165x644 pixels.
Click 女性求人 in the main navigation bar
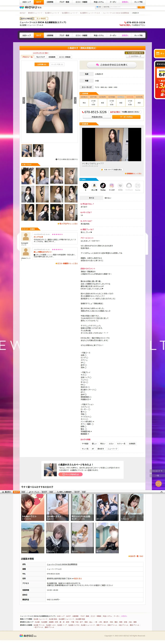click(x=125, y=36)
